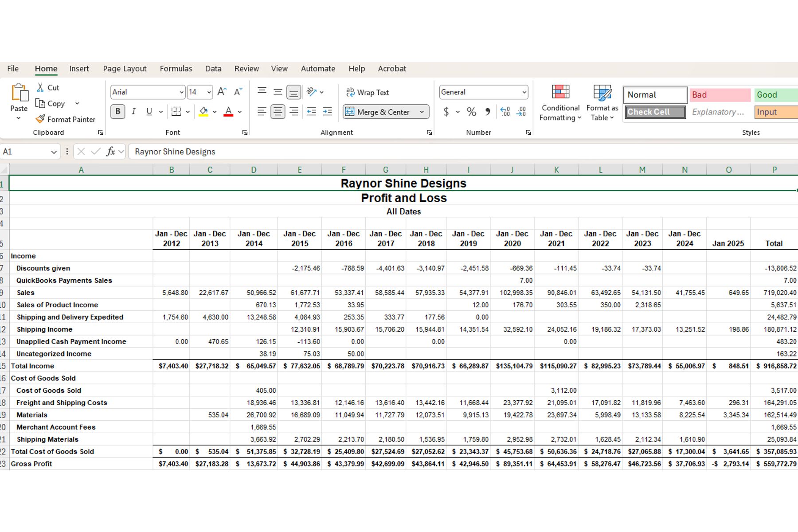Open the Acrobat tab

pos(392,69)
